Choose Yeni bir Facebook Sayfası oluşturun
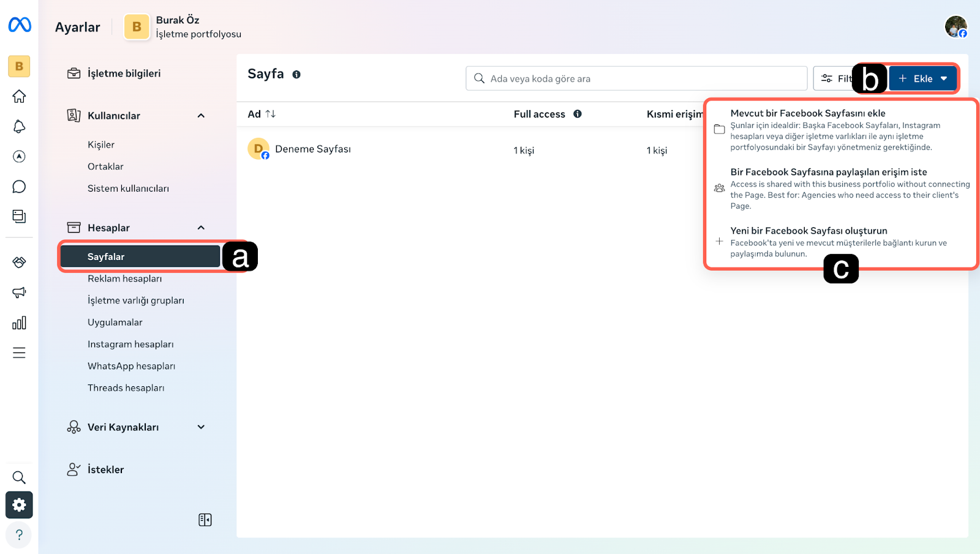980x554 pixels. (x=809, y=231)
